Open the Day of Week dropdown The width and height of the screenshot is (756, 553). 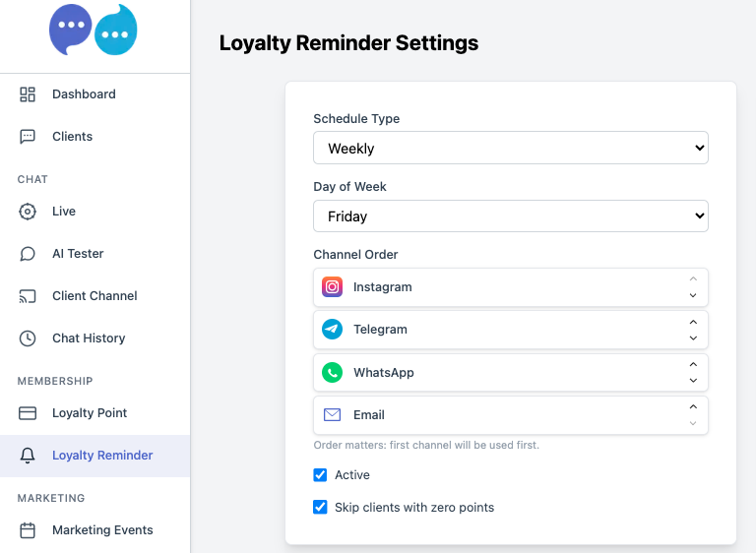(x=511, y=216)
